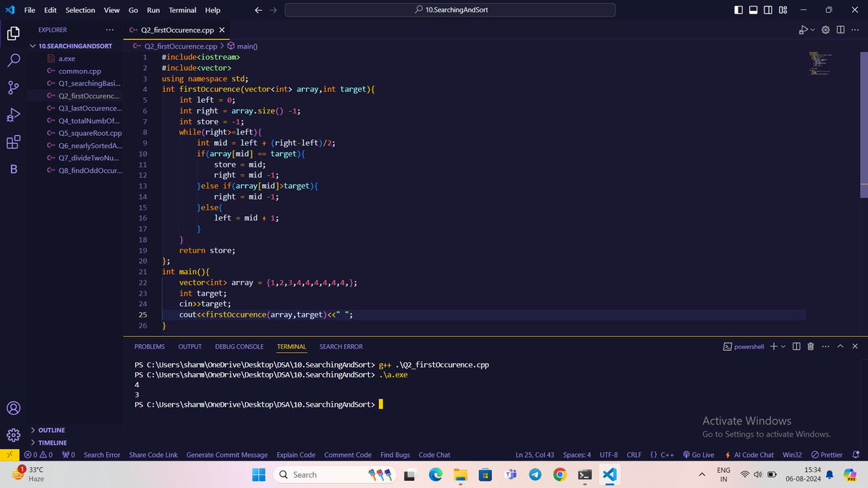The height and width of the screenshot is (488, 868).
Task: Expand the TIMELINE section
Action: (52, 442)
